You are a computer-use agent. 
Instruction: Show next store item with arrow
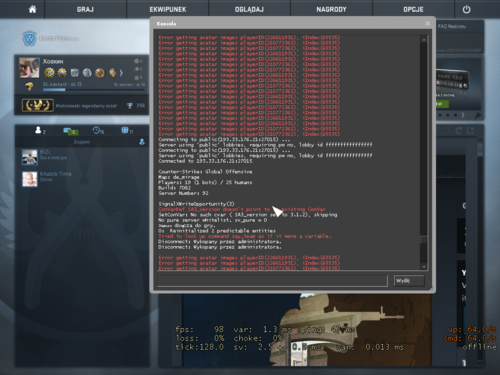(x=463, y=115)
